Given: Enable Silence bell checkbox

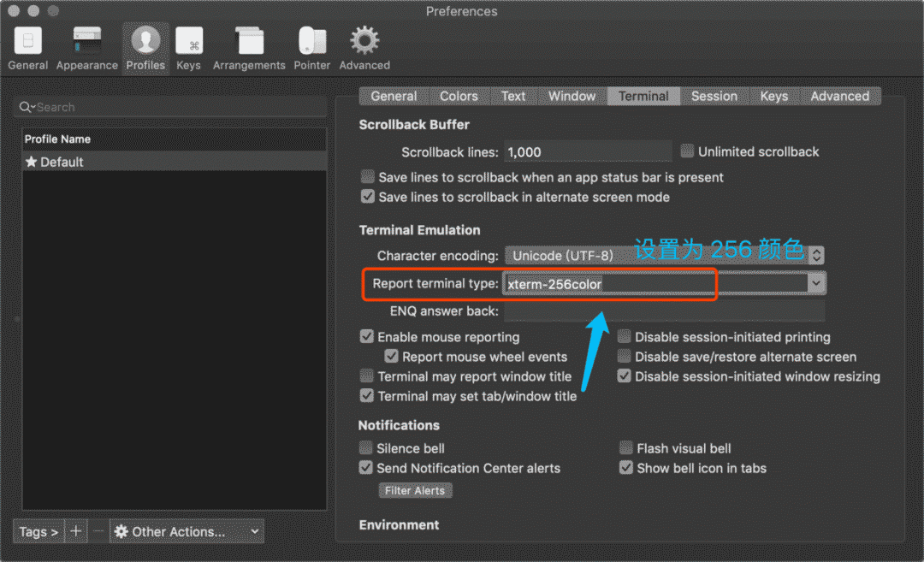Looking at the screenshot, I should [366, 447].
